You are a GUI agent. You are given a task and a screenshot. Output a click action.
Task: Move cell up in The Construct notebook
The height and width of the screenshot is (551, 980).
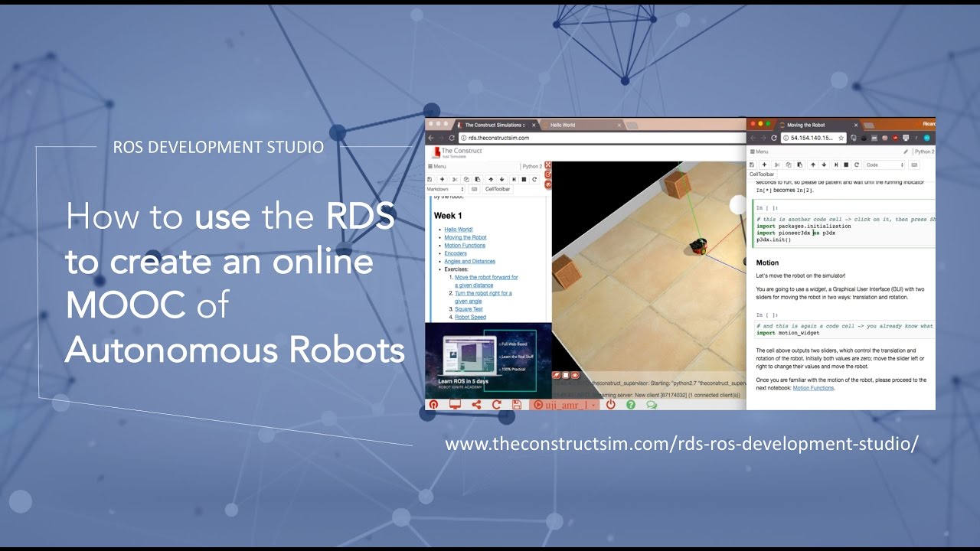coord(491,179)
